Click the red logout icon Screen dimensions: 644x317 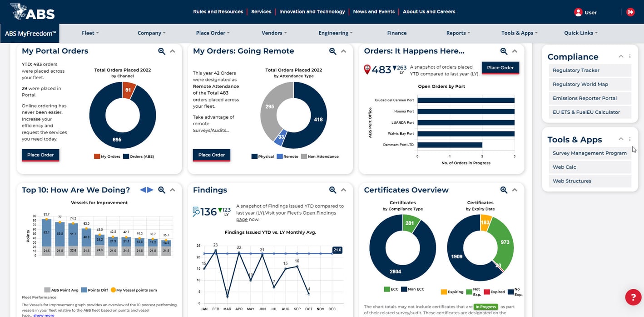pyautogui.click(x=630, y=12)
